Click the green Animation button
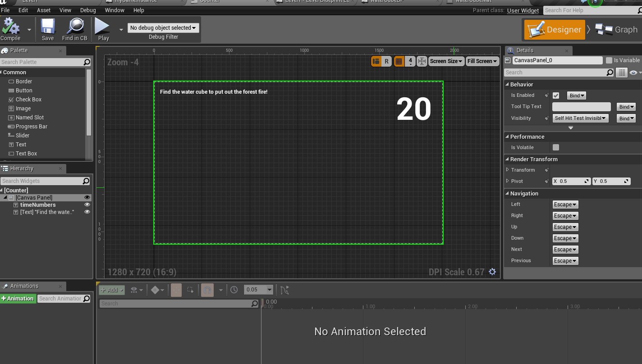642x364 pixels. coord(18,298)
